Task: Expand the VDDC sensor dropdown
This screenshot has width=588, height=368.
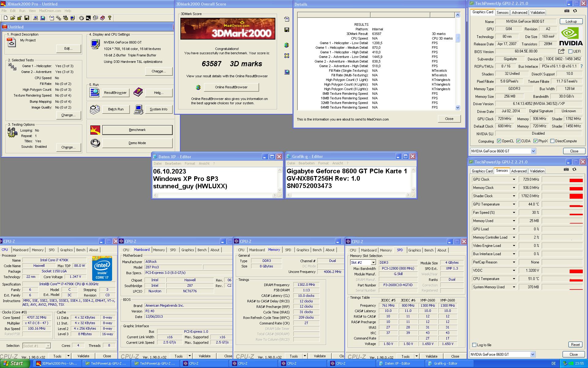Action: tap(514, 270)
